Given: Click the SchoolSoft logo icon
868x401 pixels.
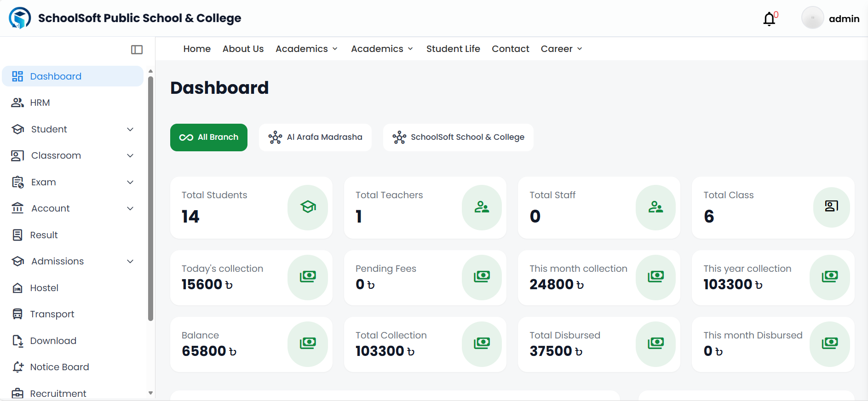Looking at the screenshot, I should 20,18.
